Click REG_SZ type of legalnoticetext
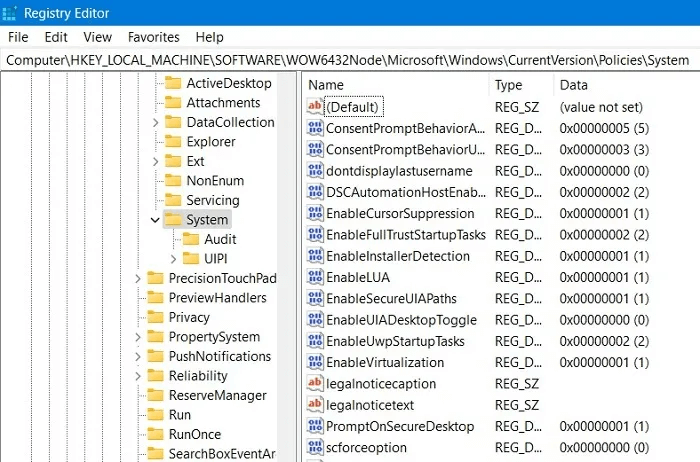This screenshot has width=700, height=462. click(x=517, y=405)
